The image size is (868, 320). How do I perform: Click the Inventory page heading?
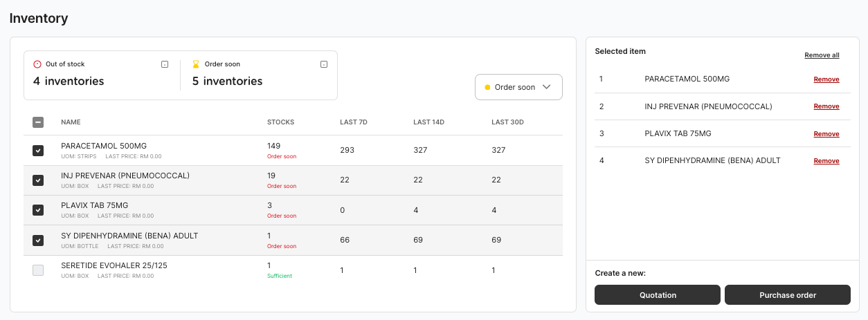(x=39, y=19)
